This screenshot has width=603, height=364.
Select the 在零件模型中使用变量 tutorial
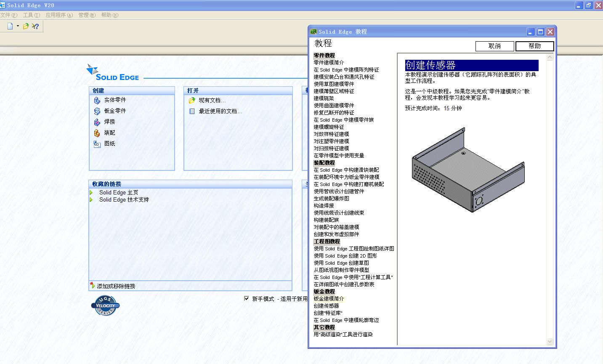coord(339,156)
